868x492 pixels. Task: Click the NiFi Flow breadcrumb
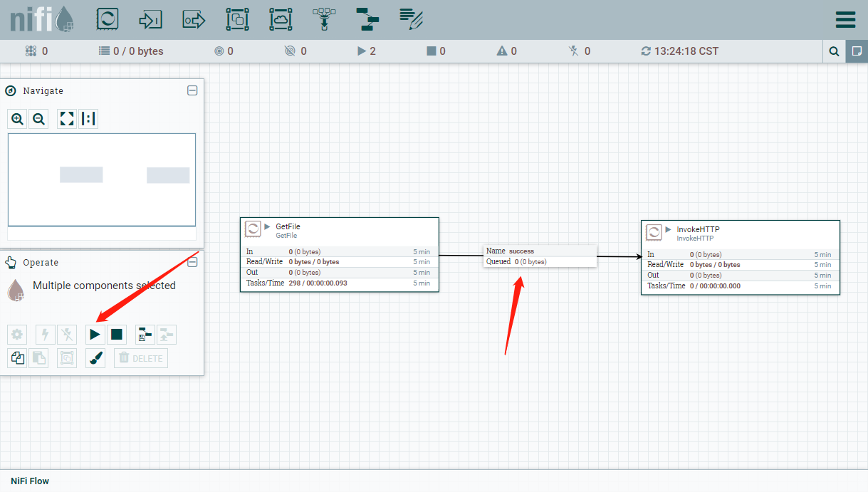pos(30,481)
